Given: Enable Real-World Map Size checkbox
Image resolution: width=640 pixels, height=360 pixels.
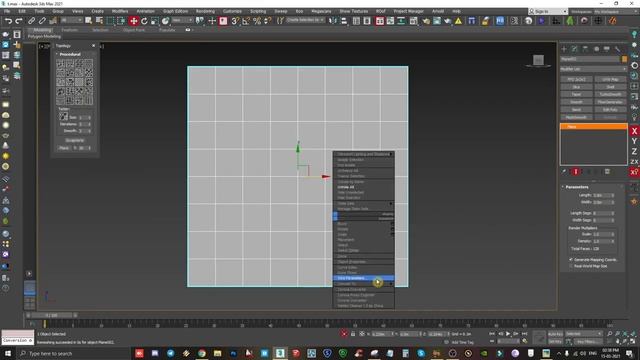Looking at the screenshot, I should [571, 266].
